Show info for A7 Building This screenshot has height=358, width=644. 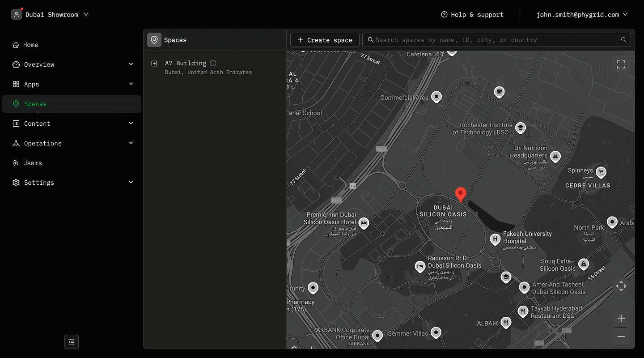coord(213,63)
